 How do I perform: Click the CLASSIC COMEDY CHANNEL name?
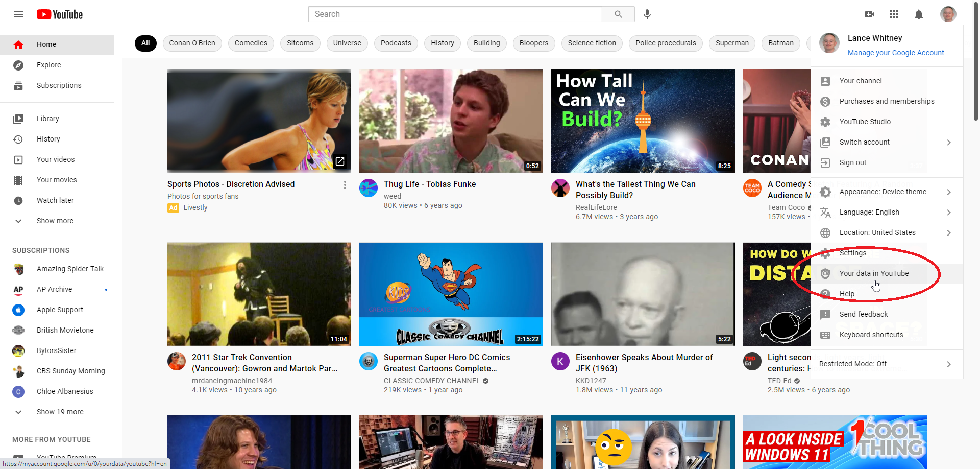pyautogui.click(x=432, y=381)
